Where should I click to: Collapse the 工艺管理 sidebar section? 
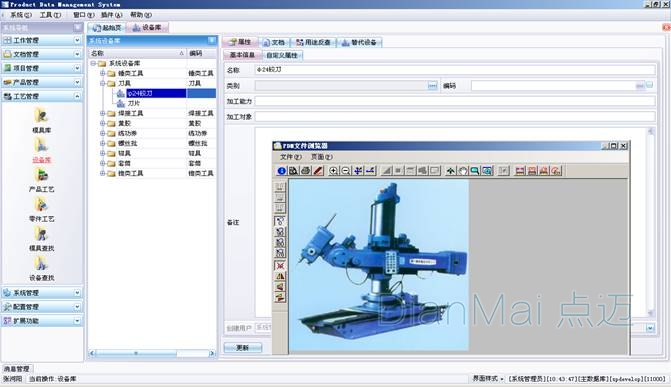tap(42, 96)
